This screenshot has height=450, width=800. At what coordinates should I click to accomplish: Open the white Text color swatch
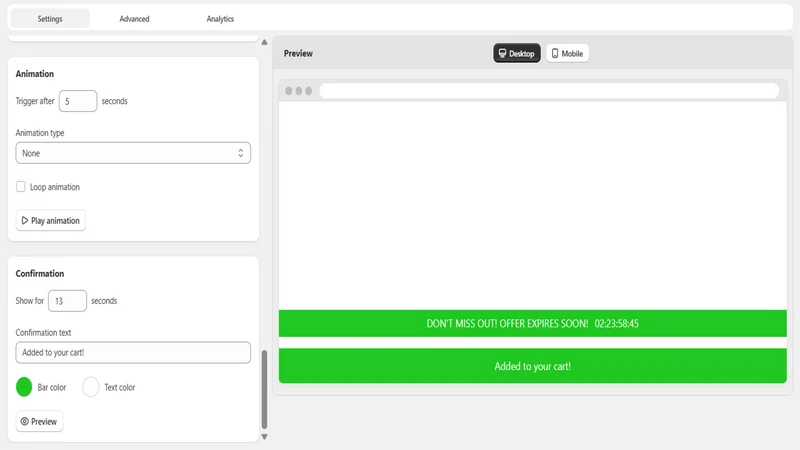click(x=91, y=387)
